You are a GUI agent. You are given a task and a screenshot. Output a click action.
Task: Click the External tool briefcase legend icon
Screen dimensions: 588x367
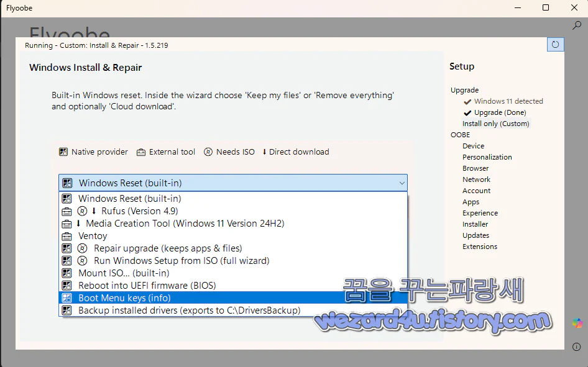coord(141,152)
